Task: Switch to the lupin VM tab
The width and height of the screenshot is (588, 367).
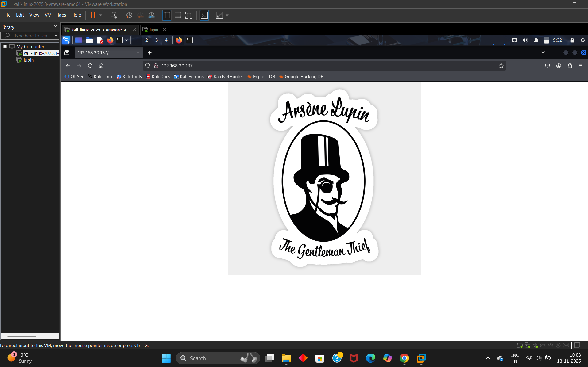Action: [x=154, y=30]
